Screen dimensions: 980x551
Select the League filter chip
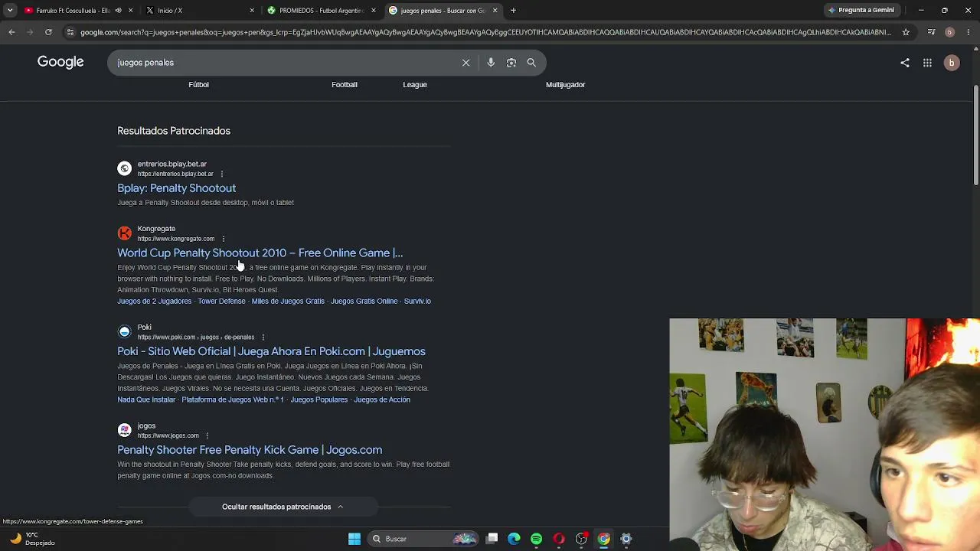pos(415,85)
